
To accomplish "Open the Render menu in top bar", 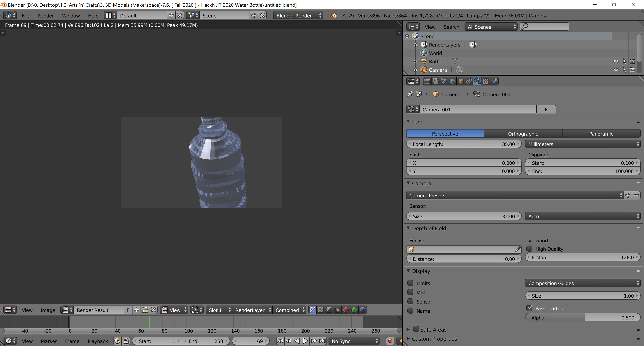I will coord(45,15).
